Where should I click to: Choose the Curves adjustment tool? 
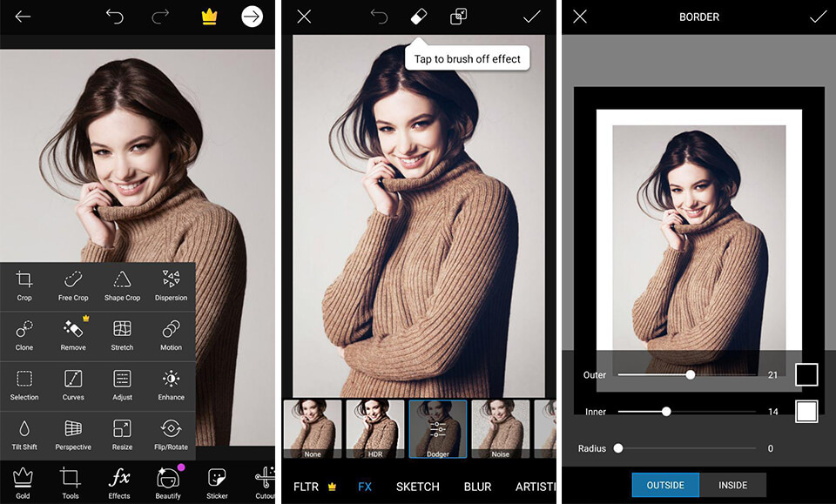[73, 380]
